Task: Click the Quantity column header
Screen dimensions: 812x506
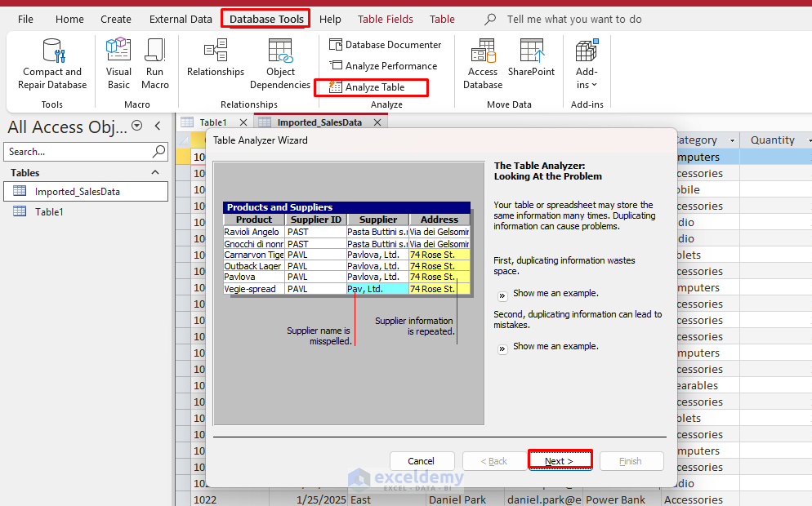Action: coord(773,140)
